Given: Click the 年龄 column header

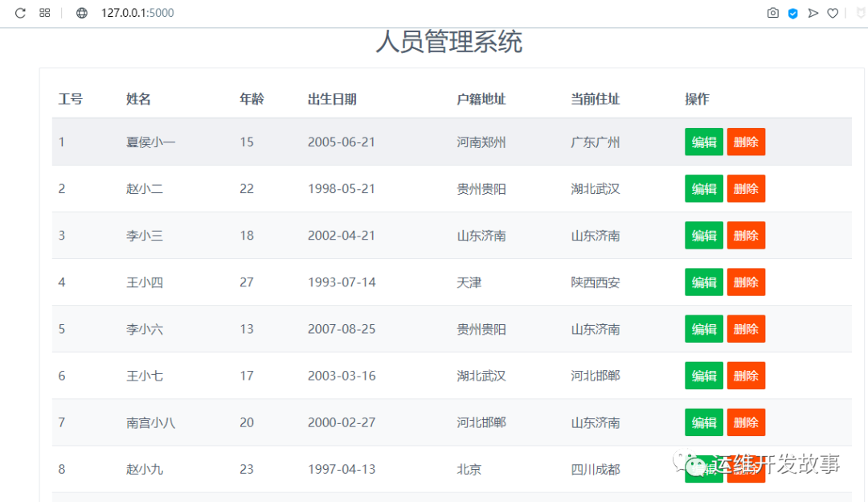Looking at the screenshot, I should [252, 99].
